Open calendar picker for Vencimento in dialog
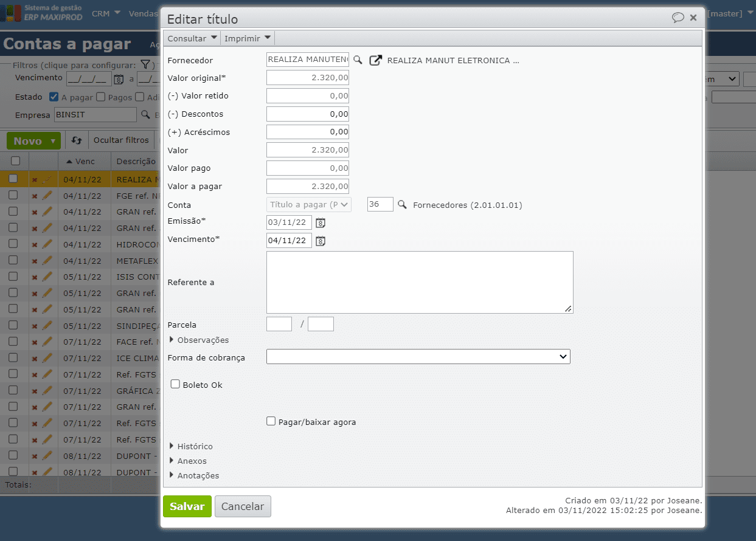The image size is (756, 541). pos(321,241)
